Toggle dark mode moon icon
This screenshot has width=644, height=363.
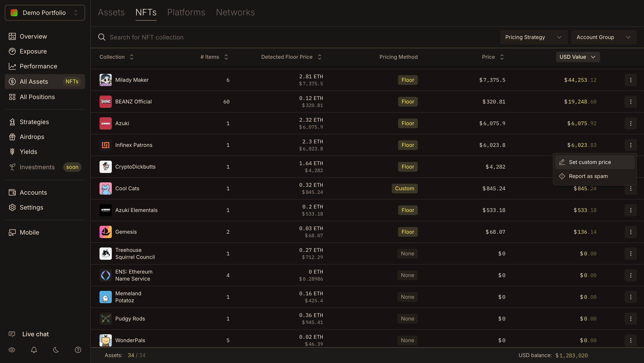(56, 350)
